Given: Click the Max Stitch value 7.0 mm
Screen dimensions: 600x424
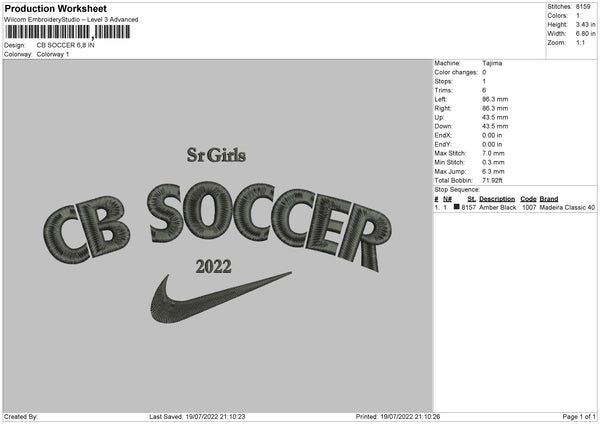Looking at the screenshot, I should 494,153.
